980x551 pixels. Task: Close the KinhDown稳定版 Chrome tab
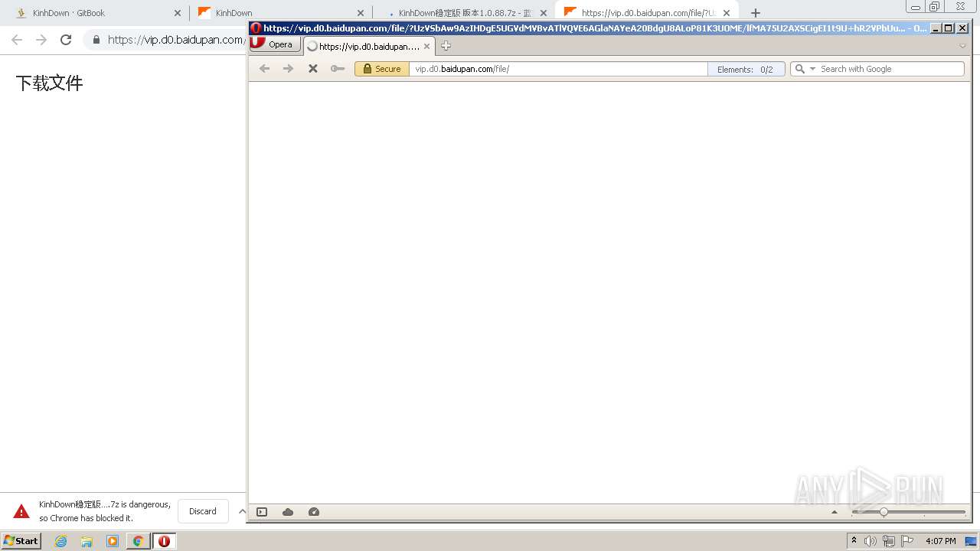pos(544,13)
